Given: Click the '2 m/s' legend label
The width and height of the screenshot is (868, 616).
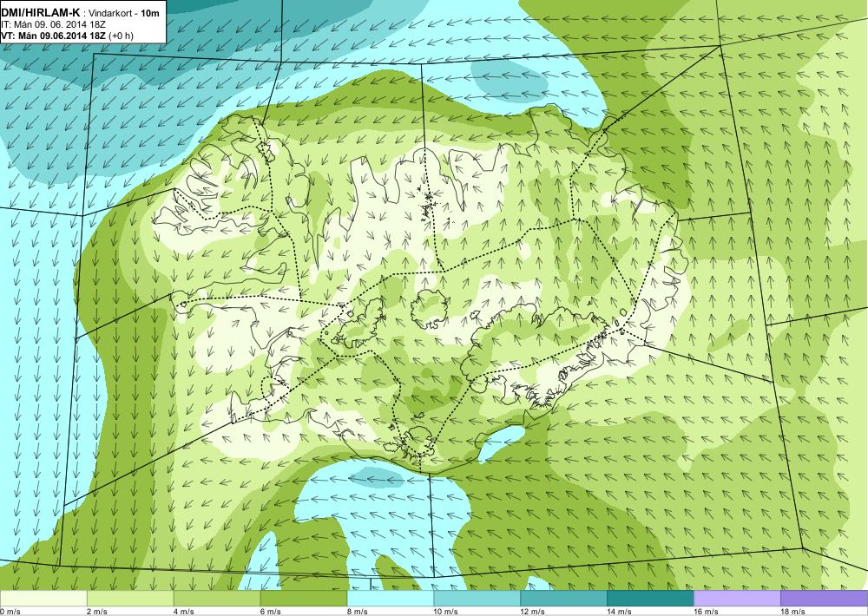Looking at the screenshot, I should pyautogui.click(x=97, y=612).
